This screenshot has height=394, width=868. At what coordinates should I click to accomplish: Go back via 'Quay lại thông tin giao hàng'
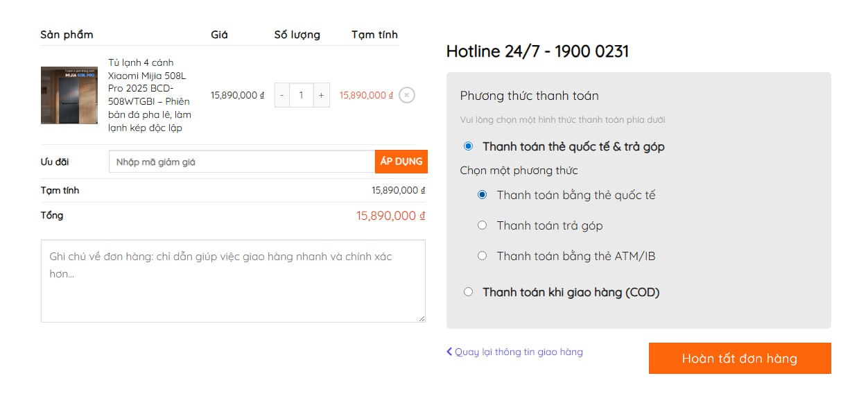click(x=519, y=352)
